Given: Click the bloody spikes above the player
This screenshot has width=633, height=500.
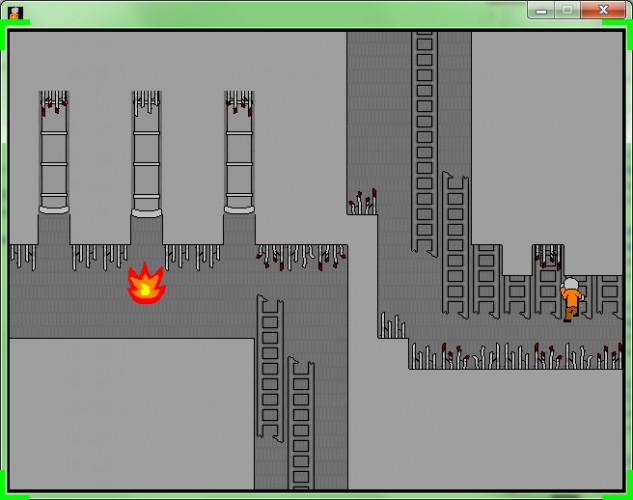Looking at the screenshot, I should pos(548,257).
